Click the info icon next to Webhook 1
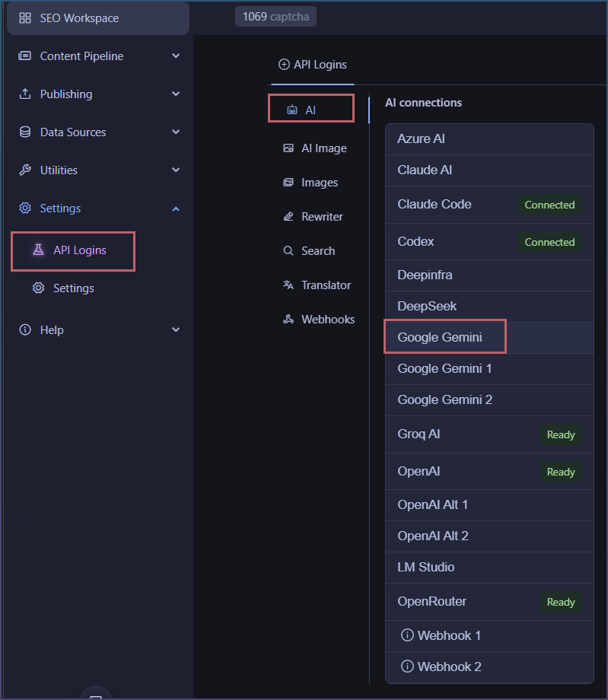 click(x=407, y=635)
